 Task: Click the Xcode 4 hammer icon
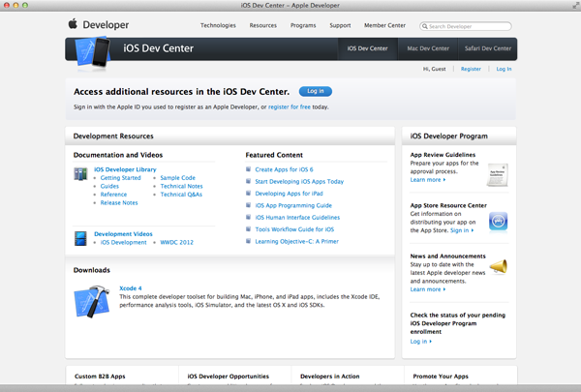coord(92,301)
